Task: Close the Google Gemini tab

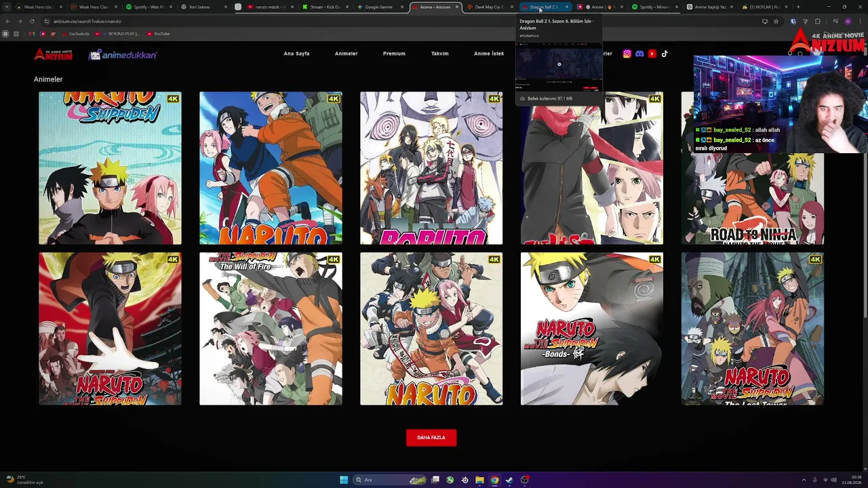Action: [401, 7]
